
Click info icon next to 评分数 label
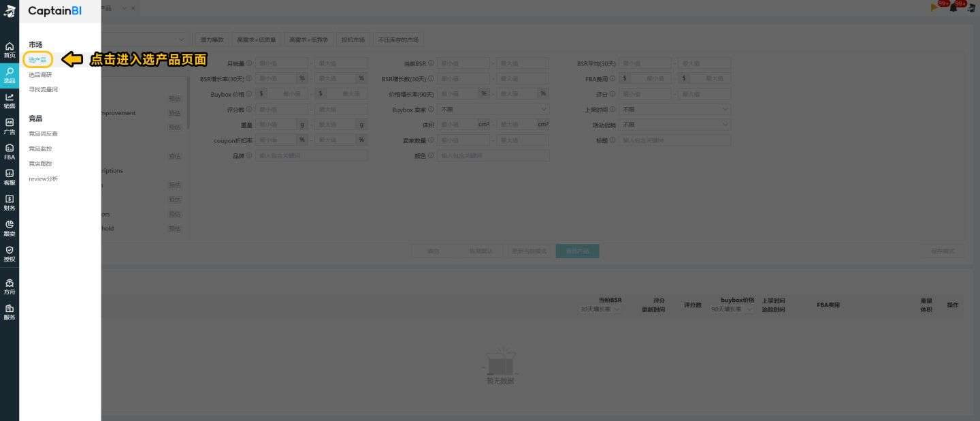point(249,109)
